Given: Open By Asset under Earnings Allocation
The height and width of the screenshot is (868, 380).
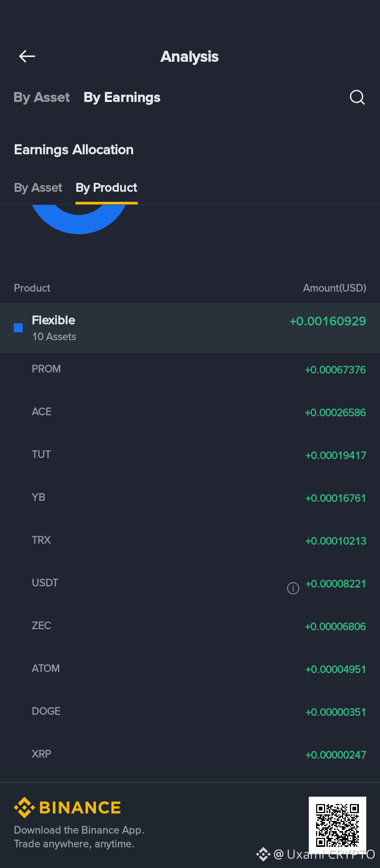Looking at the screenshot, I should 38,188.
